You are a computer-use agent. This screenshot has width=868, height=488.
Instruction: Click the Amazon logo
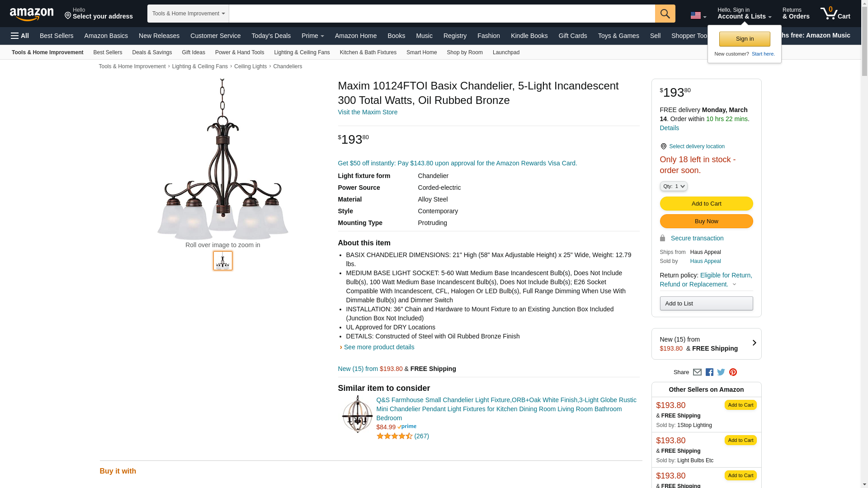[32, 14]
